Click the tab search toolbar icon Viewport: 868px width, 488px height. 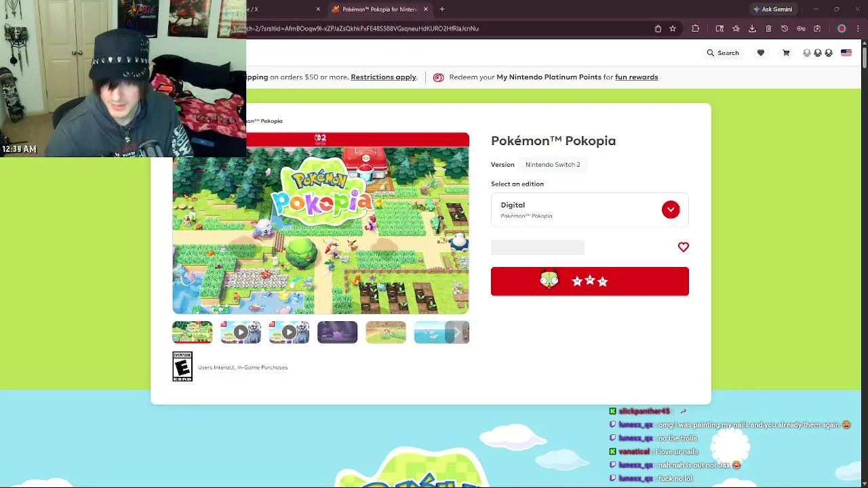click(x=719, y=28)
